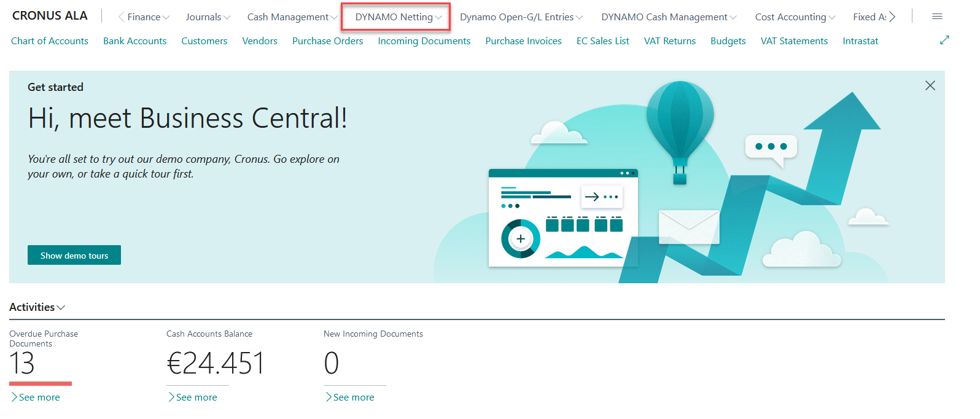Go to Purchase Invoices
This screenshot has width=980, height=419.
523,41
